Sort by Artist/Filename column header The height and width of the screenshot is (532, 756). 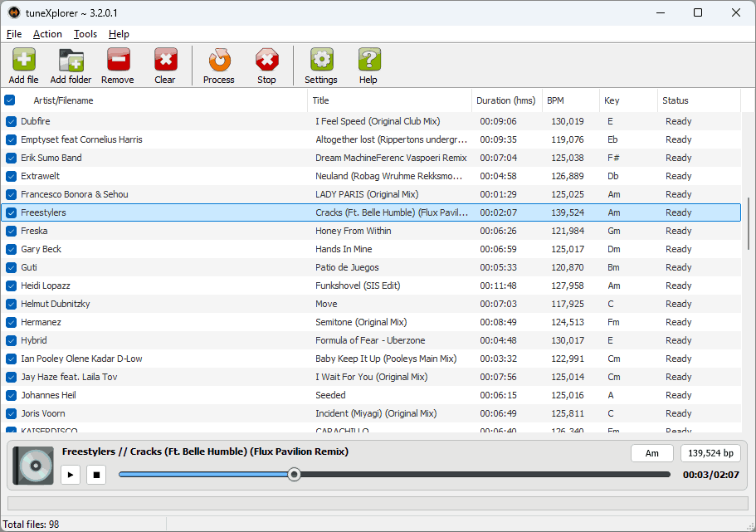click(163, 100)
